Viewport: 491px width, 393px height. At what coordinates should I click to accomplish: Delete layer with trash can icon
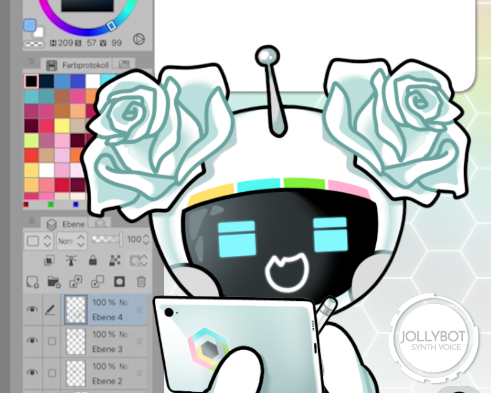click(x=141, y=282)
